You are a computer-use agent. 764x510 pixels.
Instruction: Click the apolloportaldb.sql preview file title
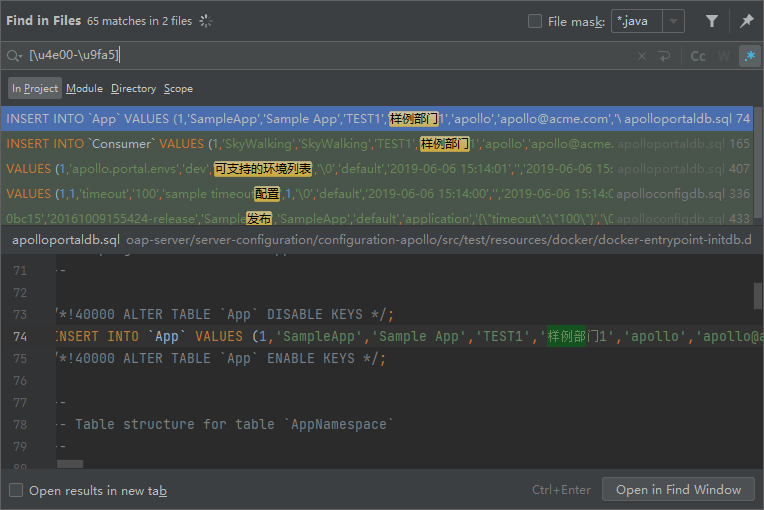66,240
